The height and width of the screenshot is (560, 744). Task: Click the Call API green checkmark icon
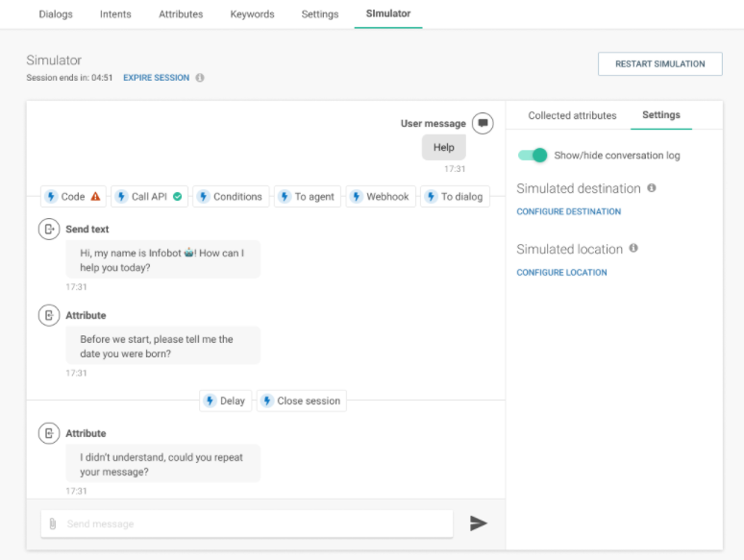coord(177,197)
